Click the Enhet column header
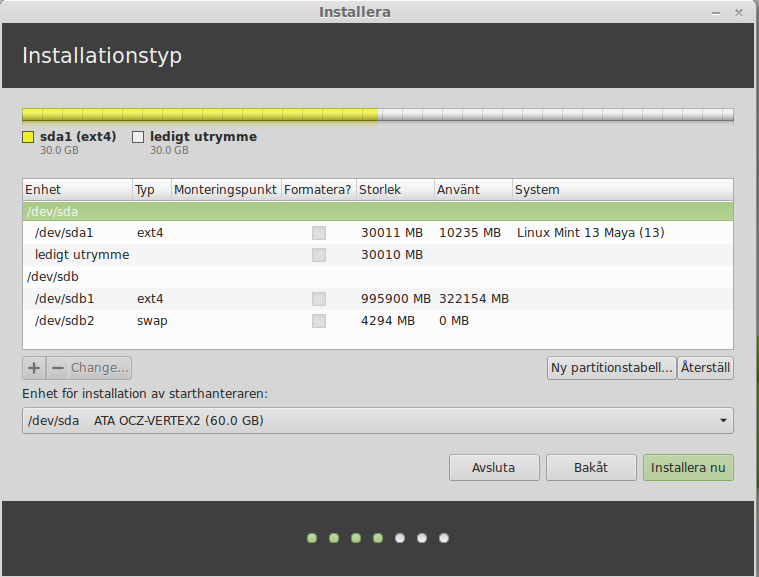Image resolution: width=759 pixels, height=577 pixels. point(77,190)
